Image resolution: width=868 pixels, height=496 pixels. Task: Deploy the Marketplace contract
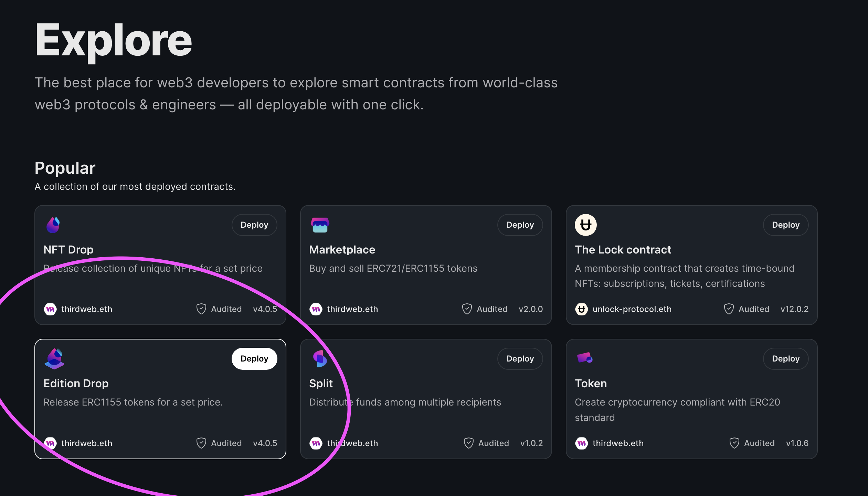point(520,225)
